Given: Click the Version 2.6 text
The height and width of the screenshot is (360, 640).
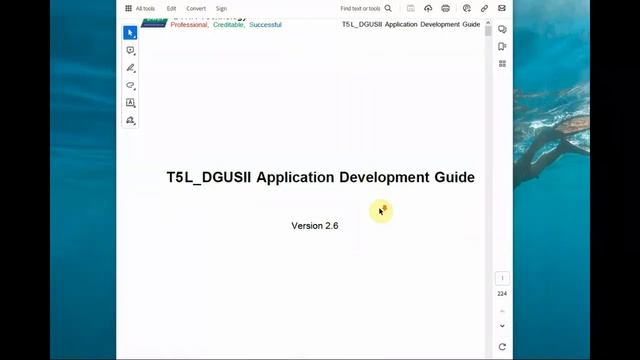Looking at the screenshot, I should [315, 226].
